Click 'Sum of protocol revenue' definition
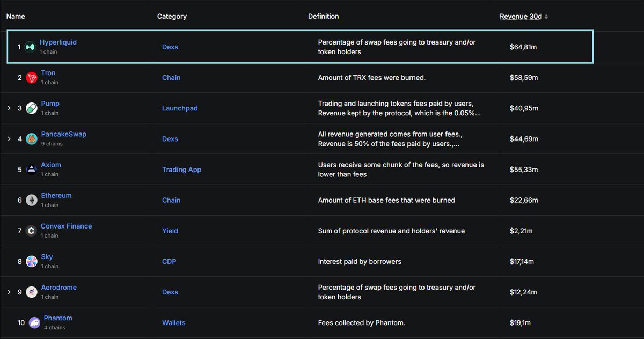Screen dimensions: 644x339 (x=391, y=231)
